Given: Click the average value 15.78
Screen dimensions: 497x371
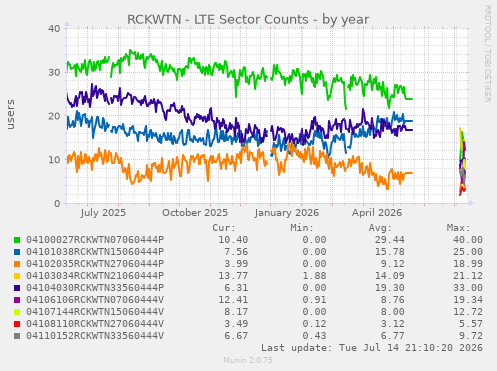Looking at the screenshot, I should (x=390, y=252).
